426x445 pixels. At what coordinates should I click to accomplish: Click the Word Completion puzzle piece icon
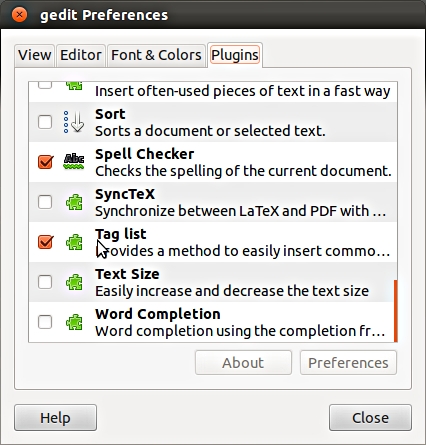(x=74, y=322)
